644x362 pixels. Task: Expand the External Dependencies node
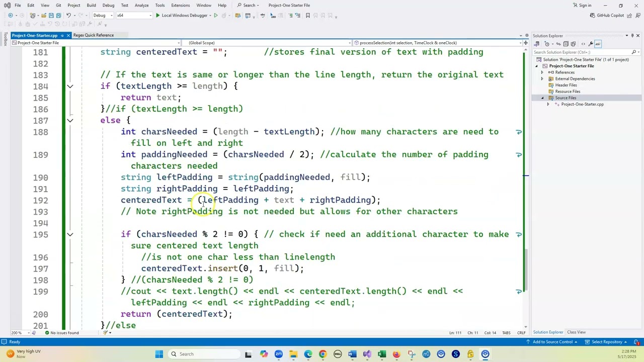[542, 79]
